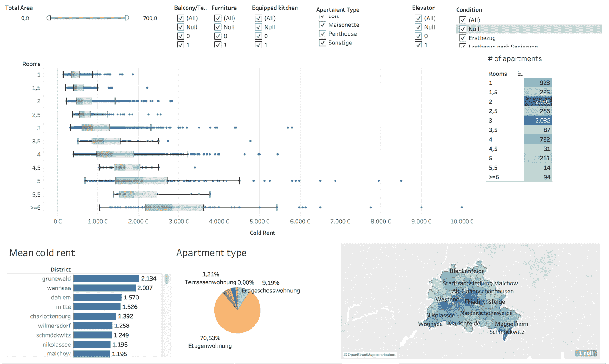
Task: Uncheck Maisonette apartment type
Action: [322, 25]
